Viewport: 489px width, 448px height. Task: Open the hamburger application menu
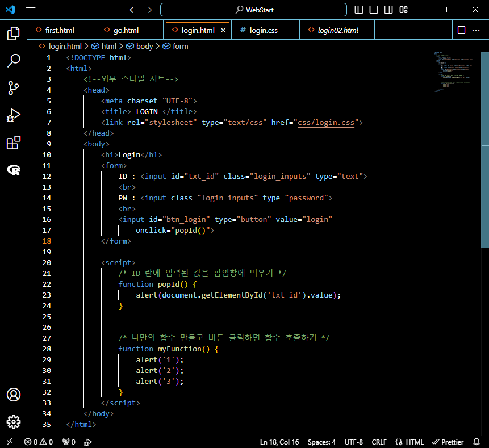(31, 10)
